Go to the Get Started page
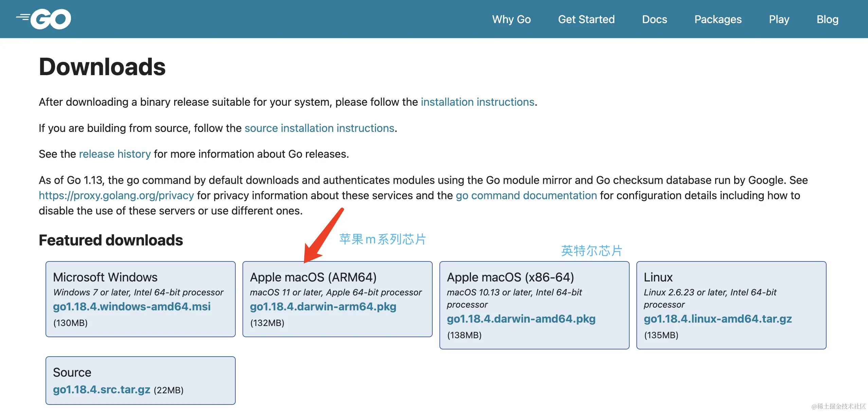The image size is (868, 412). coord(586,19)
